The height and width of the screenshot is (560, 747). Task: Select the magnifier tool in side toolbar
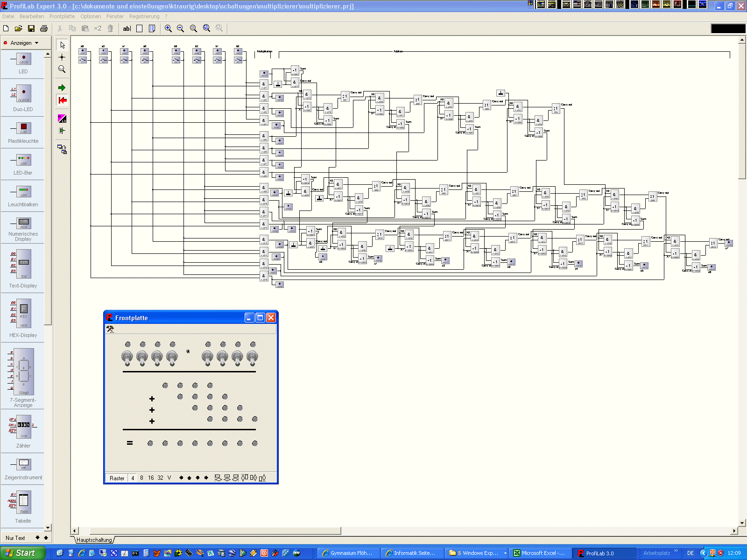coord(62,69)
